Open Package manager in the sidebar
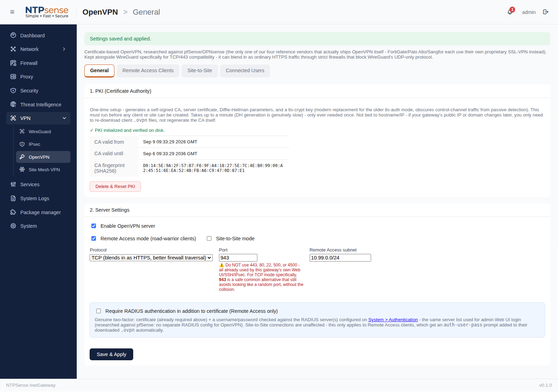The height and width of the screenshot is (392, 558). 38,212
